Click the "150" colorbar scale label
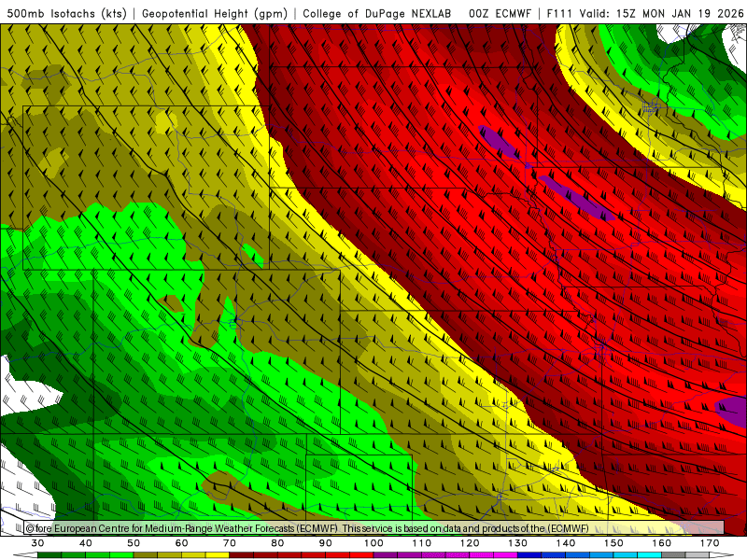This screenshot has height=560, width=747. point(613,543)
